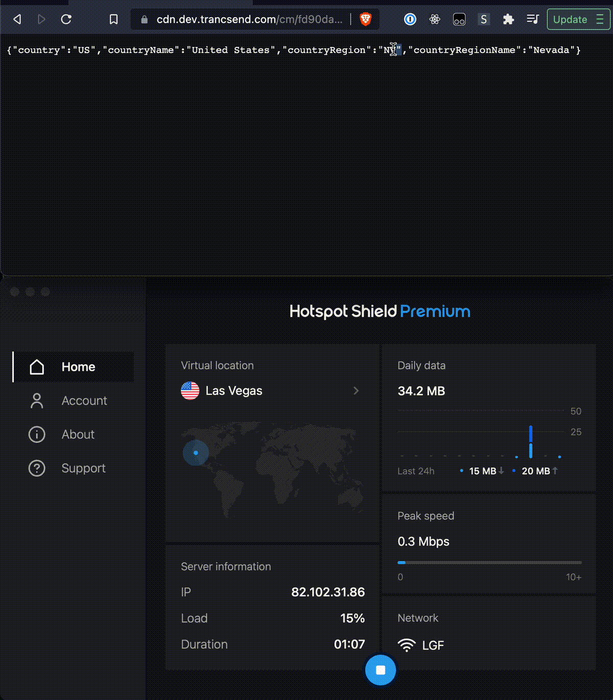Click the server IP 82.102.31.86
Screen dimensions: 613x700
click(x=328, y=592)
